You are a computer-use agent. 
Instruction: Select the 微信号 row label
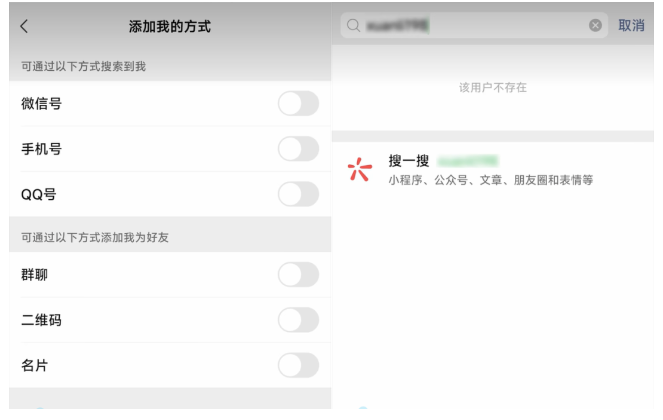pos(41,104)
